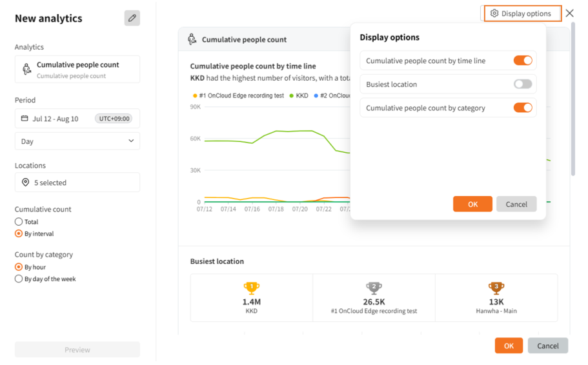
Task: Enable the Busiest location toggle
Action: [522, 84]
